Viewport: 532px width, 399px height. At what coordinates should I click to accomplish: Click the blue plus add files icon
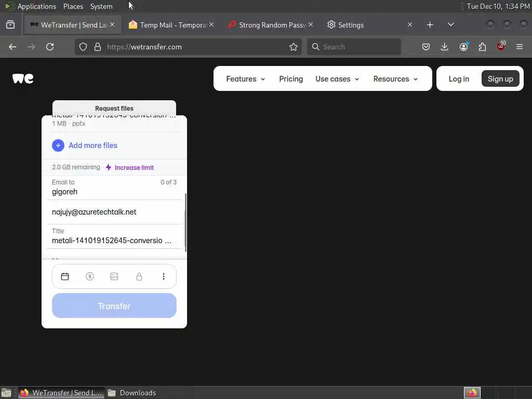(x=58, y=145)
